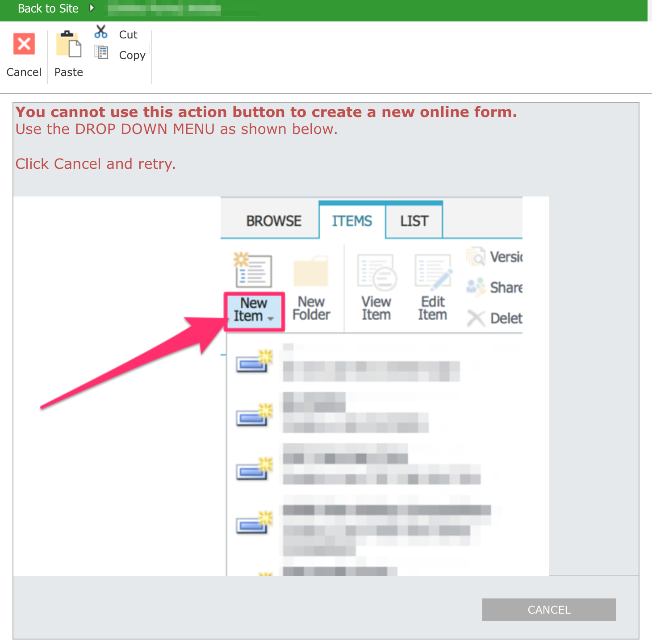Switch to the BROWSE tab
The width and height of the screenshot is (652, 644).
(274, 221)
